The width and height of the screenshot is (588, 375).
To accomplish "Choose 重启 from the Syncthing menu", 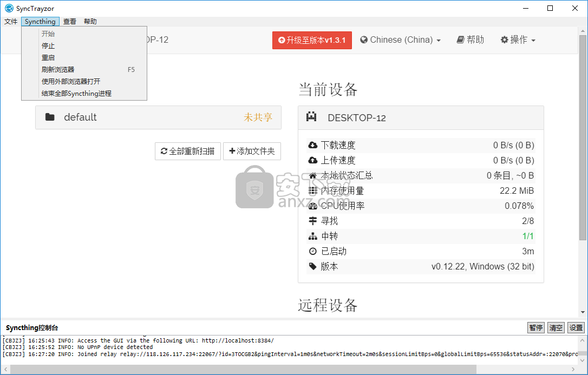I will pos(84,58).
